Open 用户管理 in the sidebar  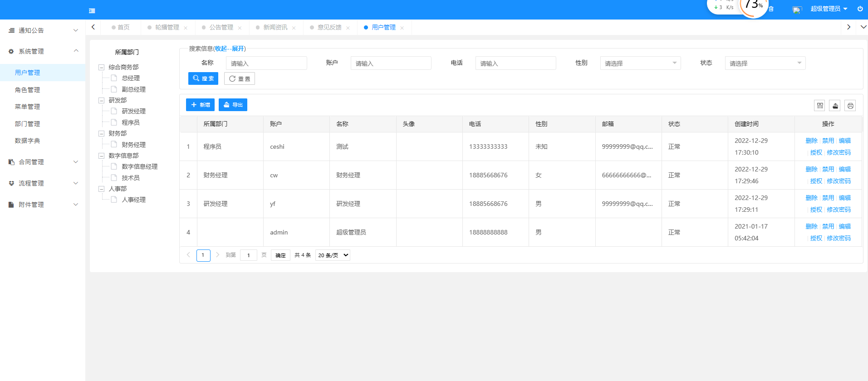pyautogui.click(x=43, y=73)
